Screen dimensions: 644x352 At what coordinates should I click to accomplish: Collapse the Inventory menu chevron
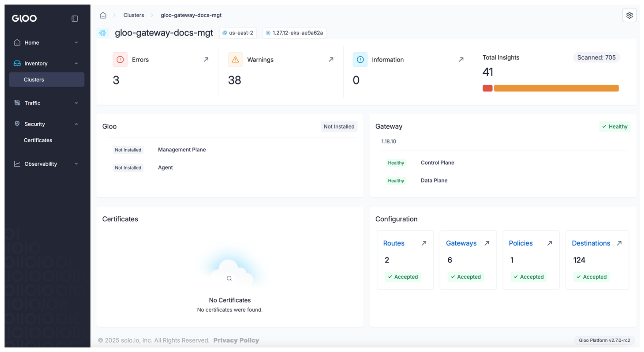pyautogui.click(x=76, y=63)
